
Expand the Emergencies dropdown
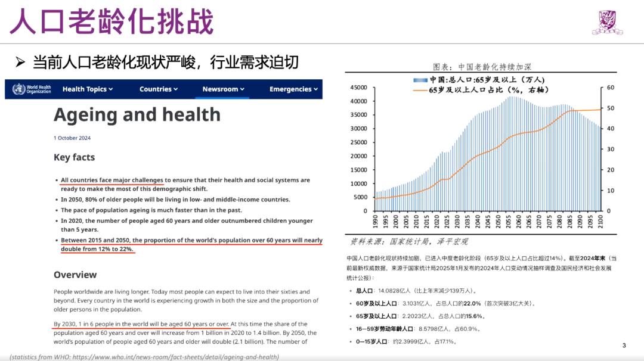(x=294, y=89)
